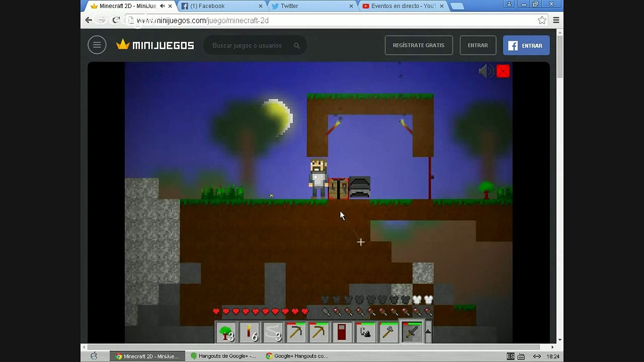Click the light cobblestone block underground
The image size is (644, 362).
click(423, 273)
